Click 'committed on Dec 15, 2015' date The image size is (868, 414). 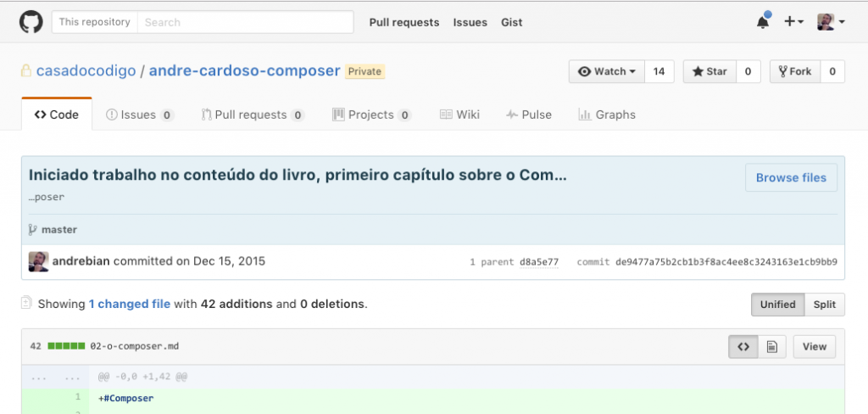coord(189,261)
